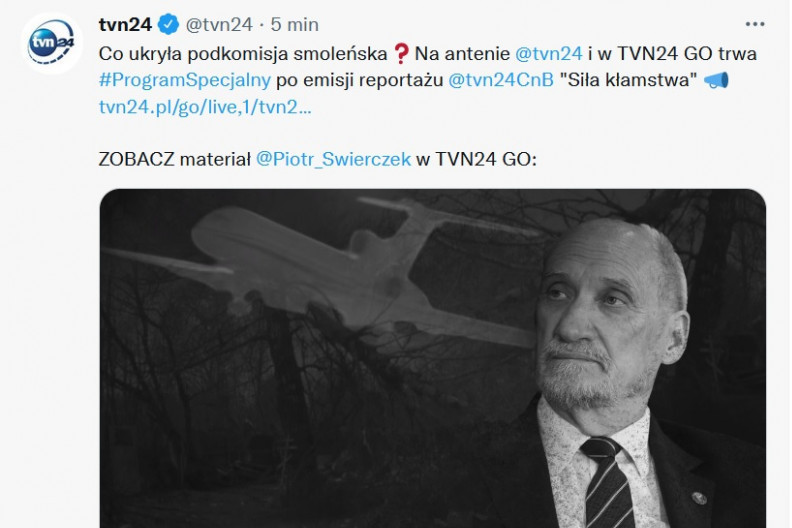Open the @tvn24CnB mention
The height and width of the screenshot is (528, 792).
pyautogui.click(x=501, y=80)
